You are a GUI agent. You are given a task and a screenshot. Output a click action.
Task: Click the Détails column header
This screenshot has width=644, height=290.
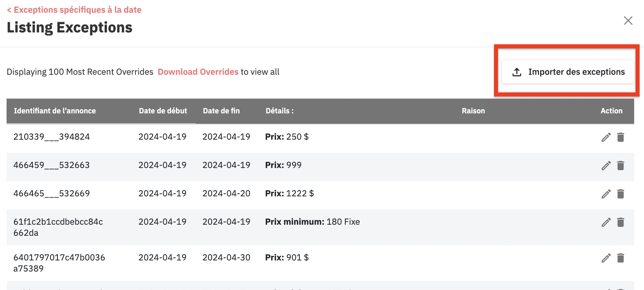click(279, 111)
